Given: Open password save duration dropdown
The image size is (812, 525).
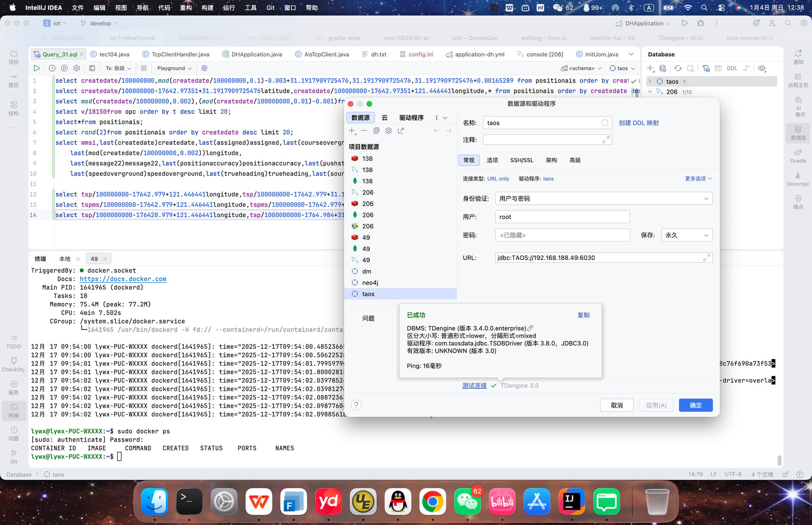Looking at the screenshot, I should tap(686, 235).
